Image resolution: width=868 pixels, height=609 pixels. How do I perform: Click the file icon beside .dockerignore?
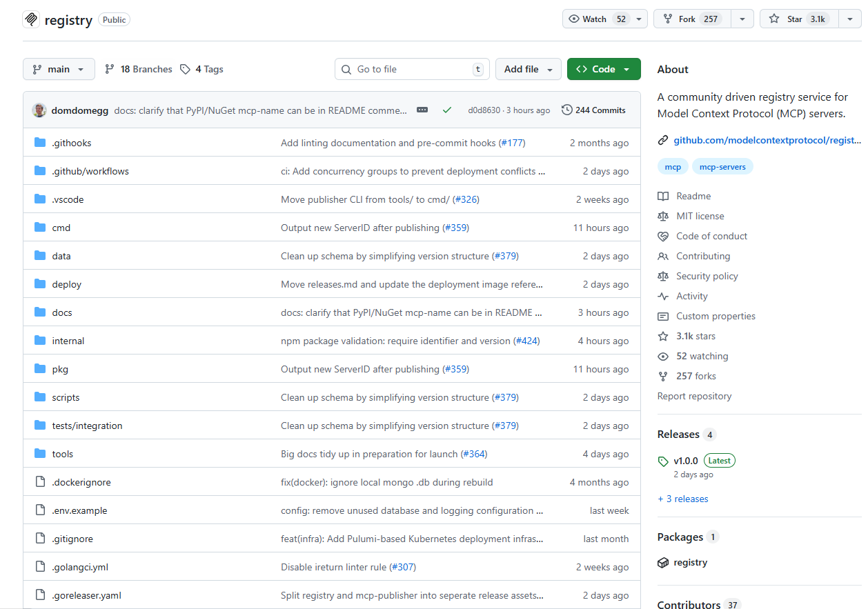click(x=40, y=482)
